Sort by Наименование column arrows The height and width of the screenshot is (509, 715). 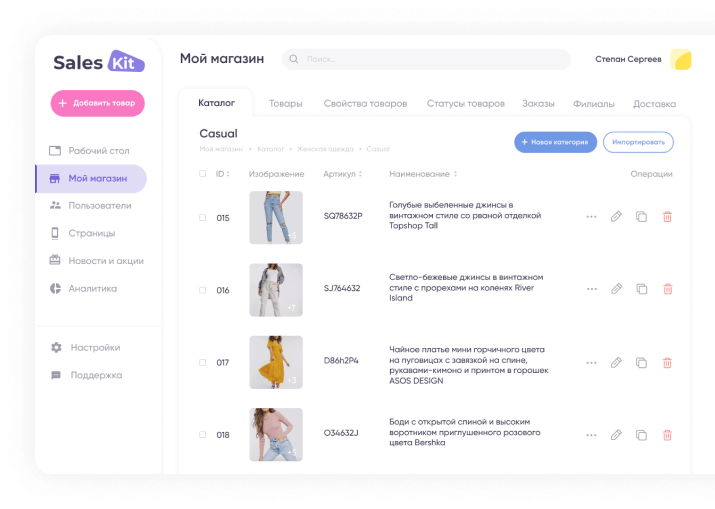[x=455, y=174]
